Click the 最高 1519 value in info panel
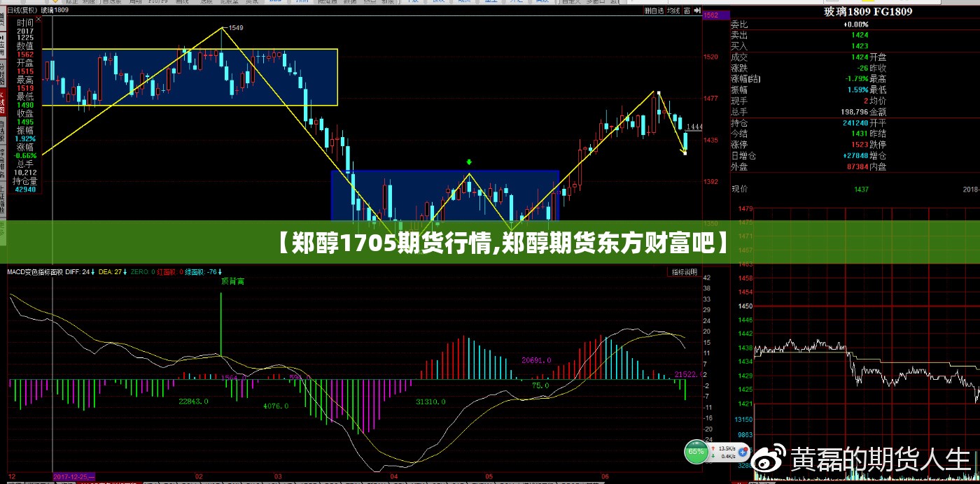Viewport: 980px width, 484px height. tap(25, 88)
